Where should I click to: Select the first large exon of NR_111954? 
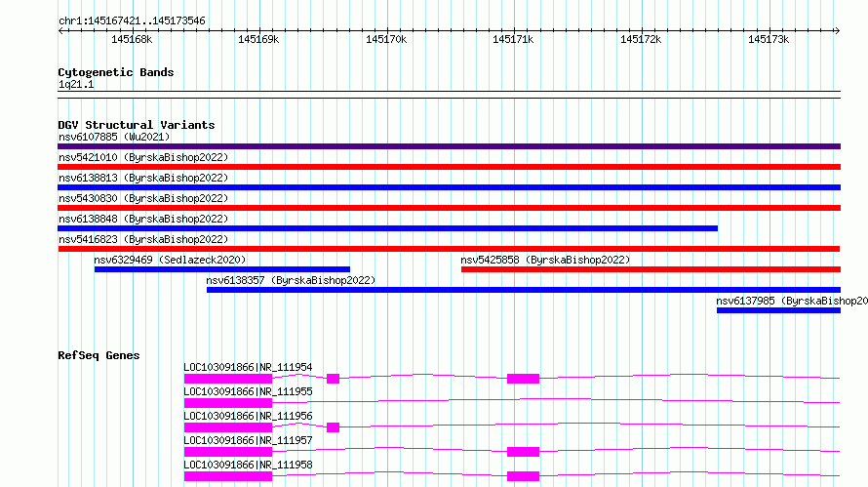click(228, 379)
